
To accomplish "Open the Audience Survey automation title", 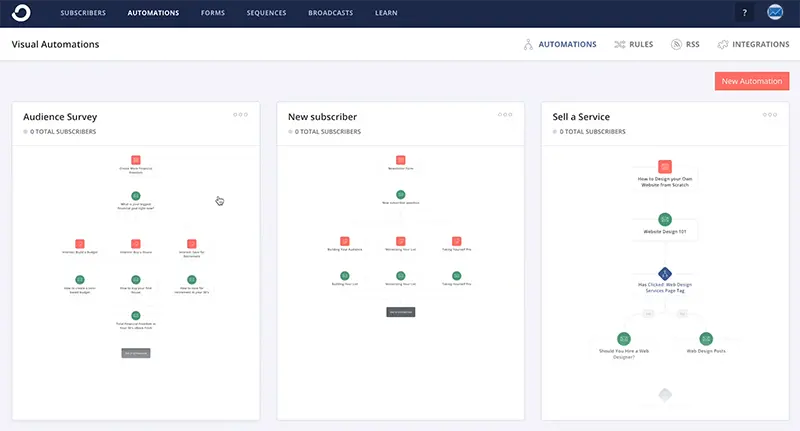I will click(x=60, y=117).
